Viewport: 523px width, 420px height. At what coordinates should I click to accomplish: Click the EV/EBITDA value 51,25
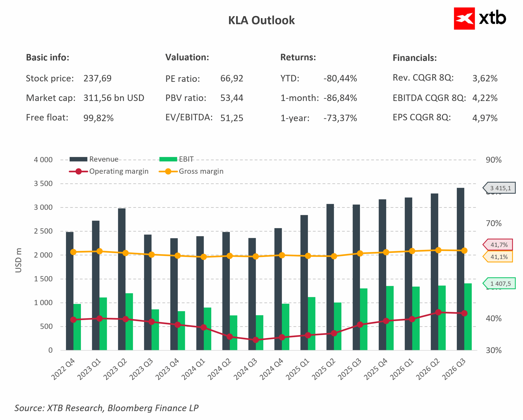(232, 118)
